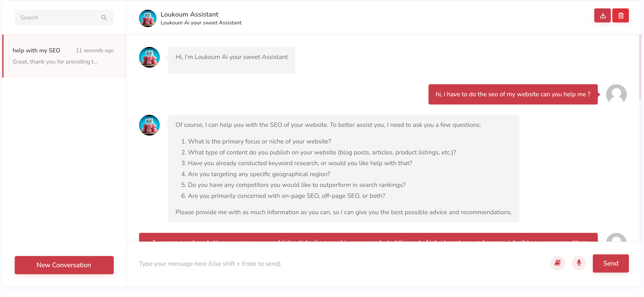Image resolution: width=644 pixels, height=297 pixels.
Task: Click Loukoum Assistant avatar in header
Action: click(148, 18)
